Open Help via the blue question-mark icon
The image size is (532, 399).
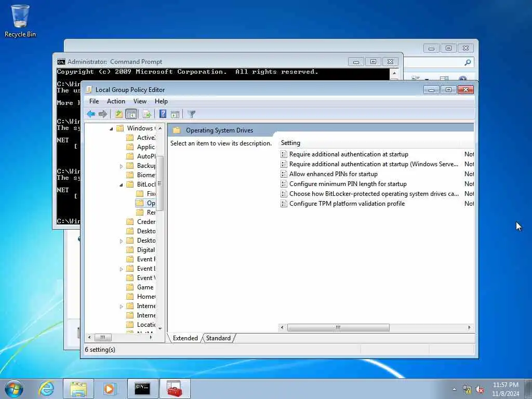pyautogui.click(x=163, y=114)
